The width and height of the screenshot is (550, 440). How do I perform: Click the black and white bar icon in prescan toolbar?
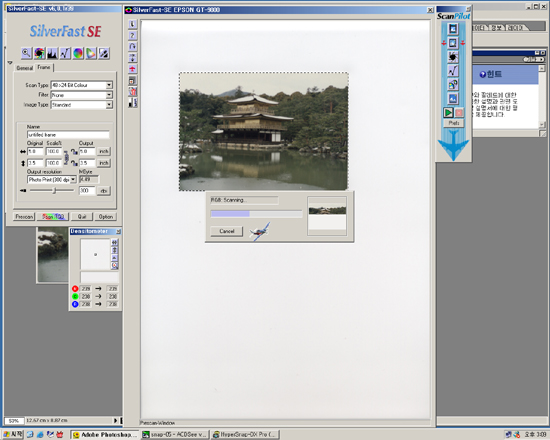(133, 103)
